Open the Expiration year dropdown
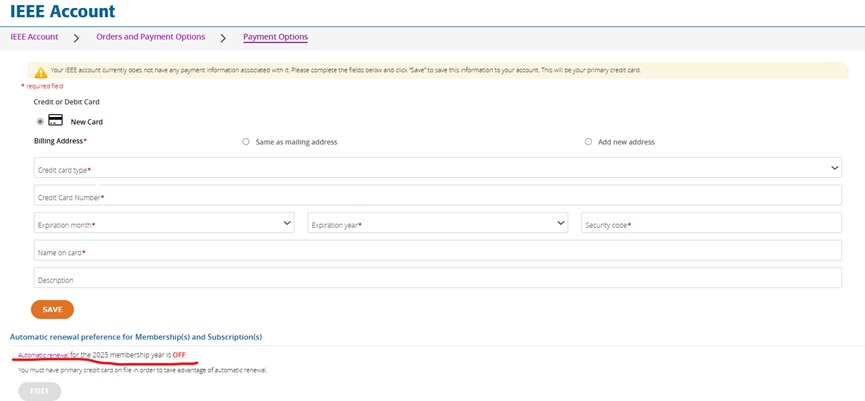 pyautogui.click(x=437, y=223)
